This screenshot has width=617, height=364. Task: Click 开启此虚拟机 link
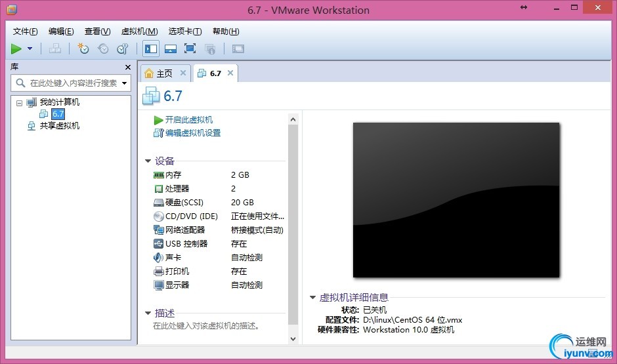[x=189, y=120]
